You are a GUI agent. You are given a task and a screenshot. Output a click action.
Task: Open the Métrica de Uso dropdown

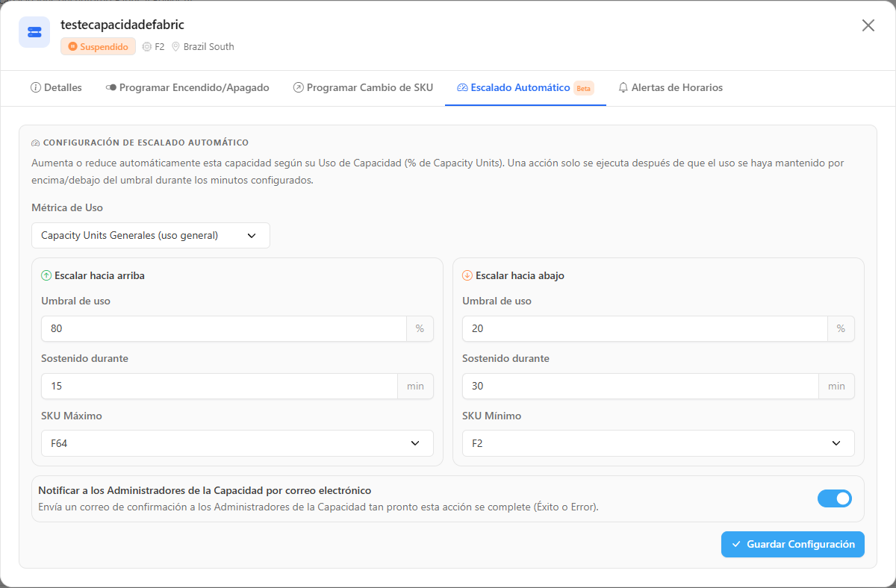point(151,235)
